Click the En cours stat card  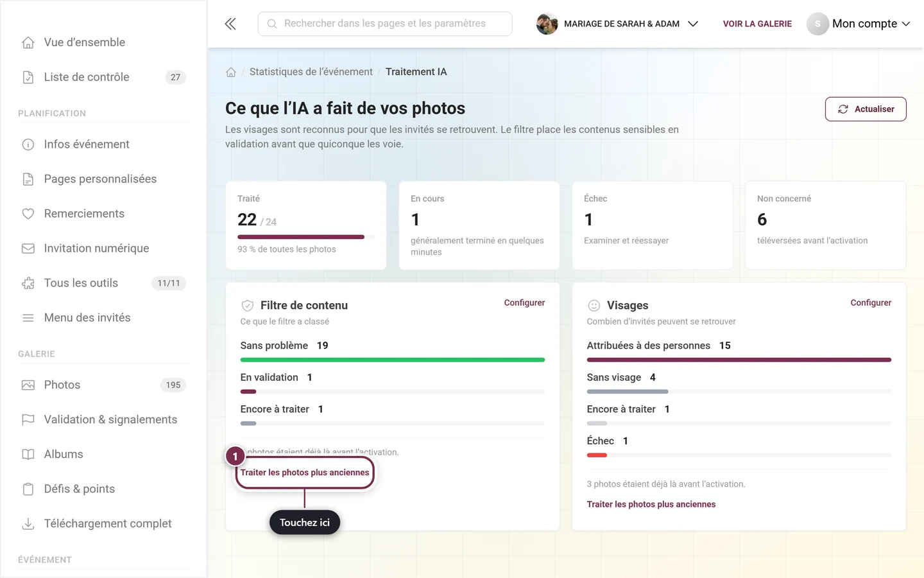coord(479,225)
